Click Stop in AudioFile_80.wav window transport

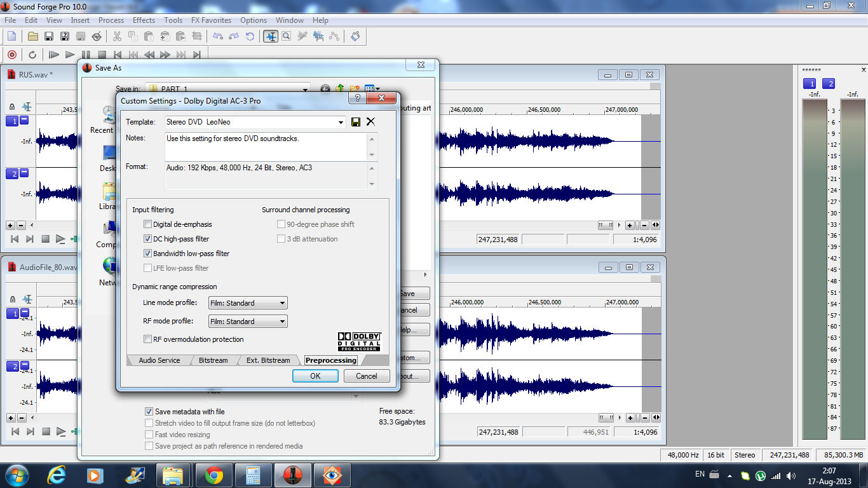pyautogui.click(x=45, y=431)
